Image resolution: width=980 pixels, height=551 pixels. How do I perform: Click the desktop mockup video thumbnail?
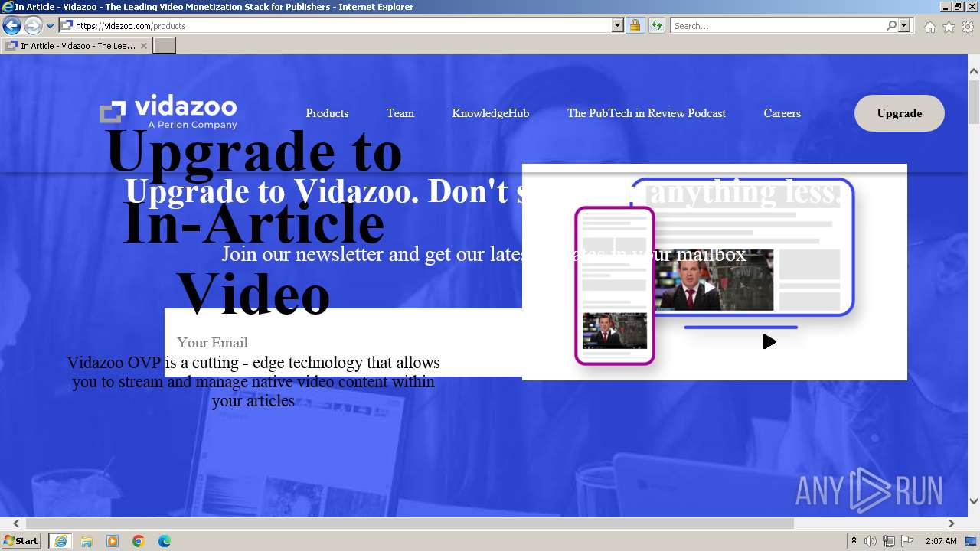[x=714, y=280]
